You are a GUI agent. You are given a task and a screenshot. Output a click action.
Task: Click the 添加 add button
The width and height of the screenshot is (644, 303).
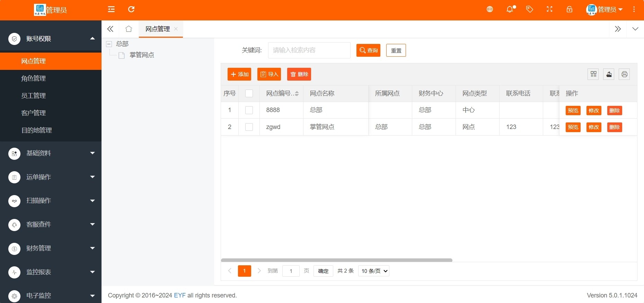point(239,74)
